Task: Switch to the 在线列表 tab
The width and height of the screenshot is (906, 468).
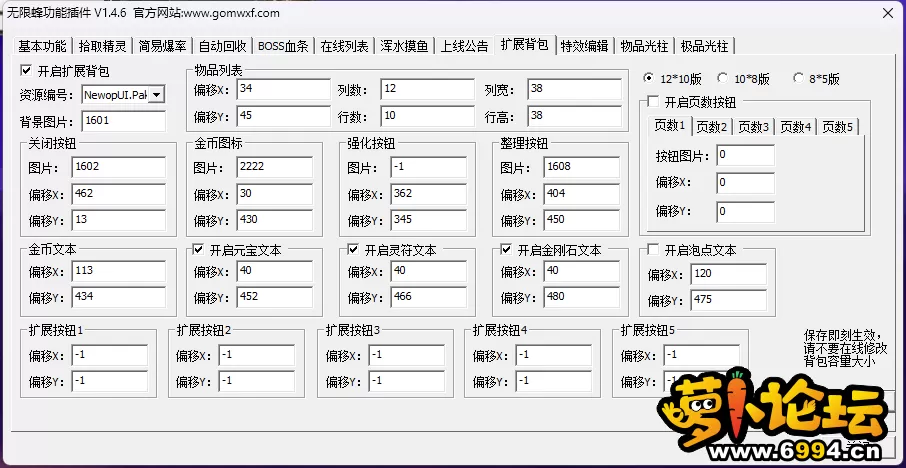Action: (x=344, y=46)
